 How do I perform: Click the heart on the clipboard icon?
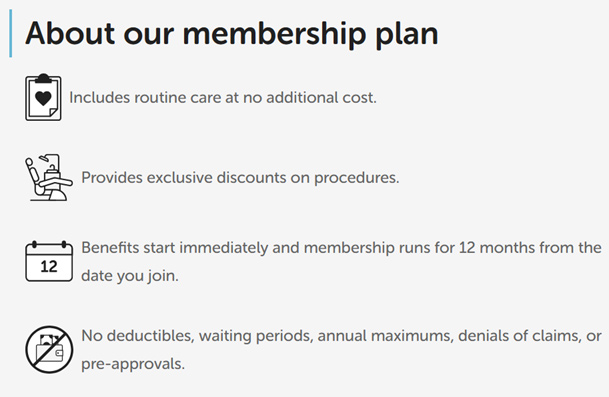(x=43, y=98)
